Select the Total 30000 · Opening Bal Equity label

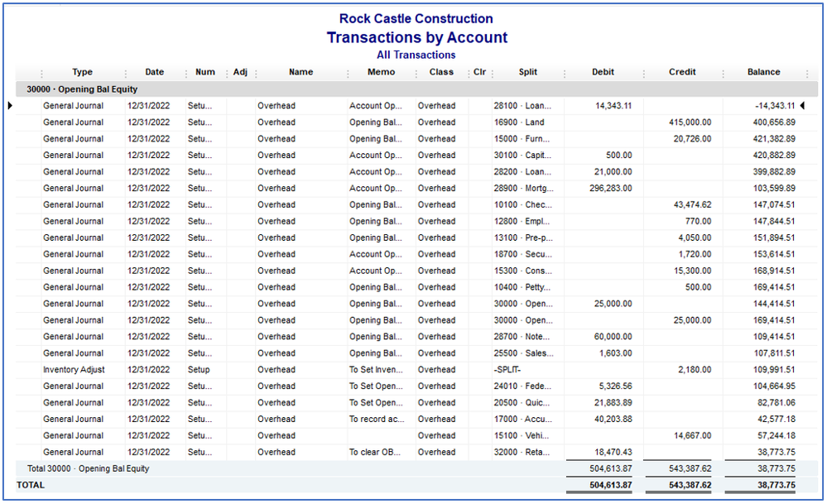(88, 468)
